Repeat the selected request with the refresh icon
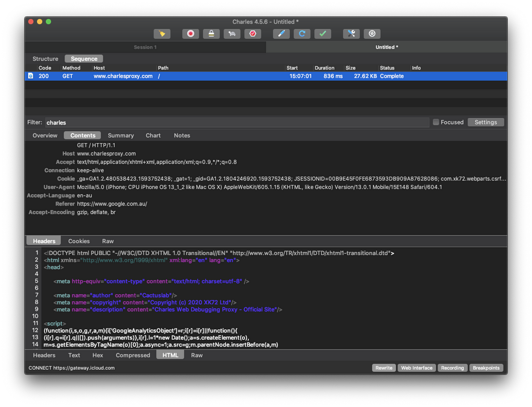The height and width of the screenshot is (407, 532). click(x=302, y=34)
